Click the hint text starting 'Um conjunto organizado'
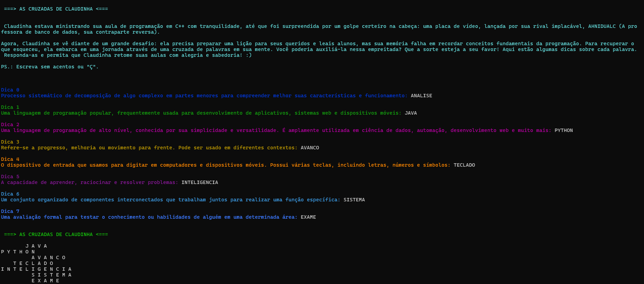 (x=171, y=200)
